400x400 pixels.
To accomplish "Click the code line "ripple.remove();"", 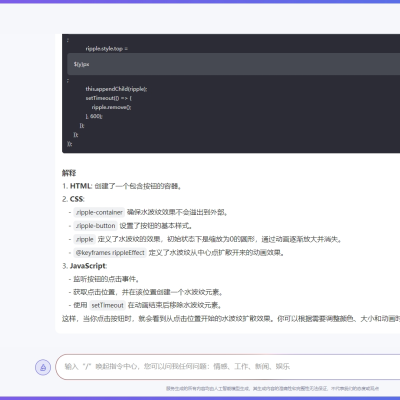I will [x=111, y=107].
